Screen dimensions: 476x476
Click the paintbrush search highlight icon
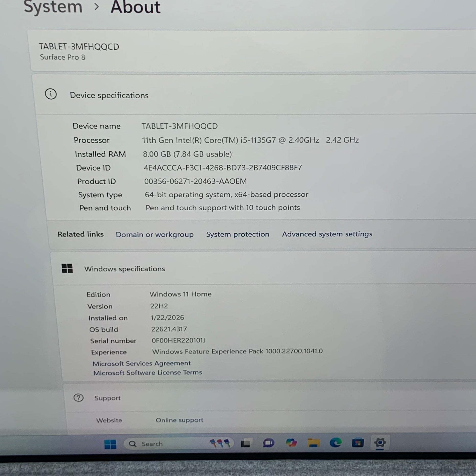point(220,443)
